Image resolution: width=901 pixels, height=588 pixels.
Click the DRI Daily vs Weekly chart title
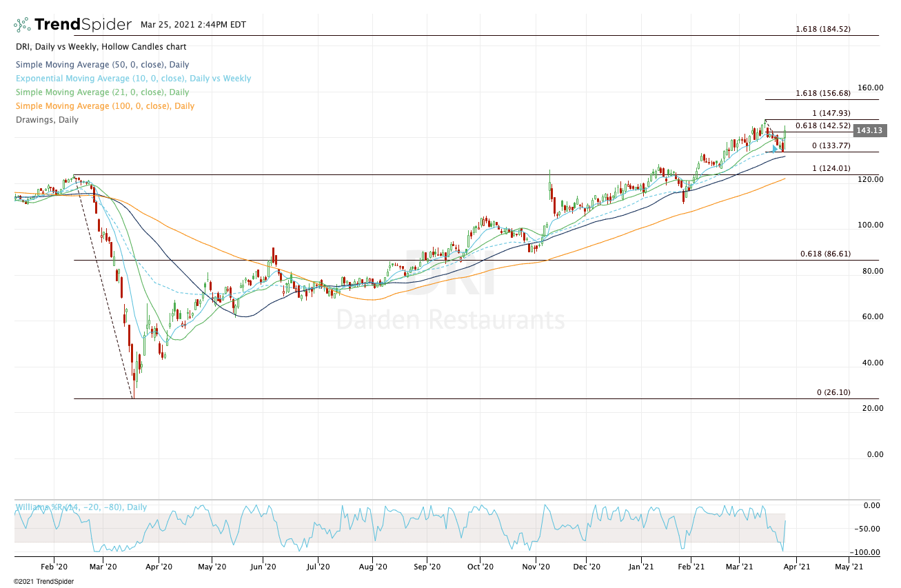pyautogui.click(x=100, y=47)
